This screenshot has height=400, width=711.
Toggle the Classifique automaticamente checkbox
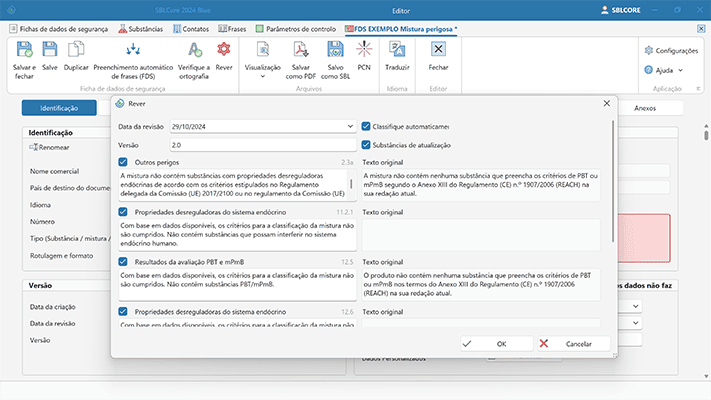coord(366,127)
